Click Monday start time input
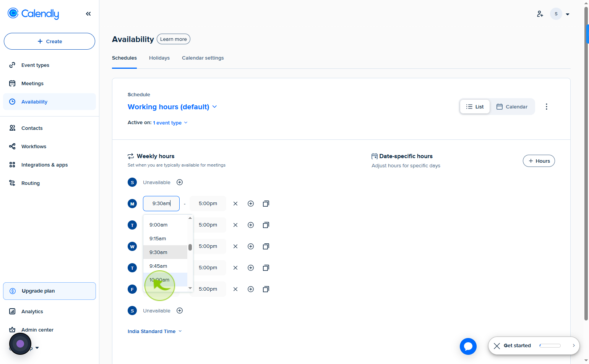The image size is (589, 364). click(161, 204)
